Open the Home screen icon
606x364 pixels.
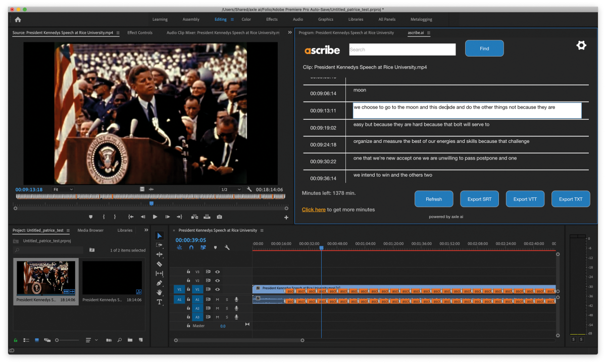tap(18, 20)
